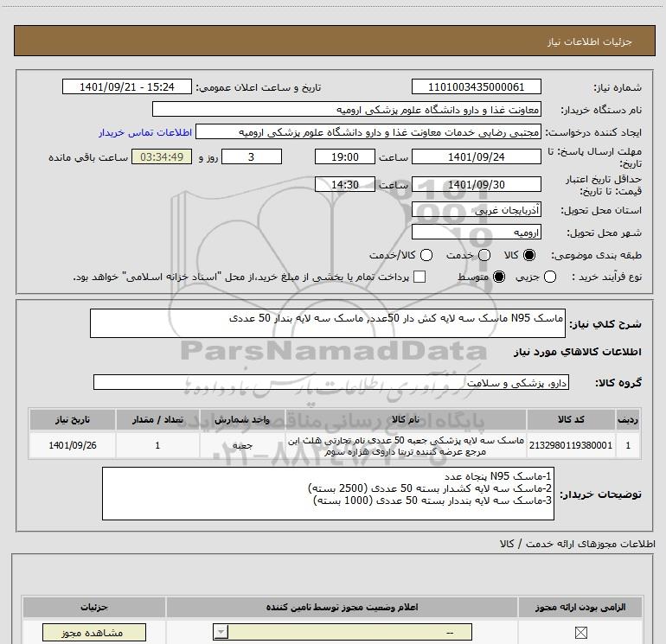Select the خدمت radio option
666x644 pixels.
[x=484, y=255]
